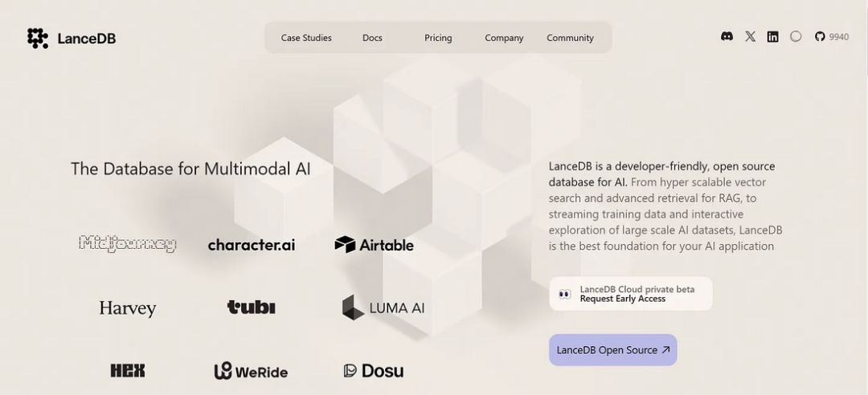The height and width of the screenshot is (395, 868).
Task: Click the 9940 GitHub star count
Action: tap(838, 37)
